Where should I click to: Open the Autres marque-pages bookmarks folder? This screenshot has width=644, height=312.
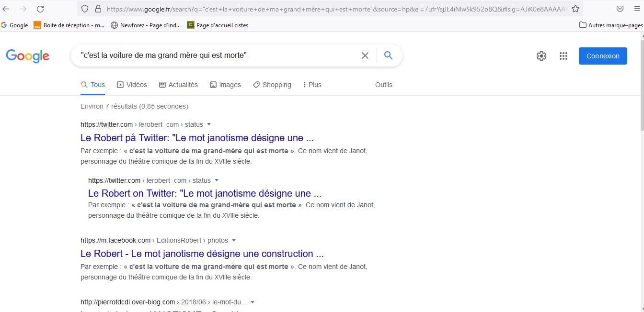[611, 25]
